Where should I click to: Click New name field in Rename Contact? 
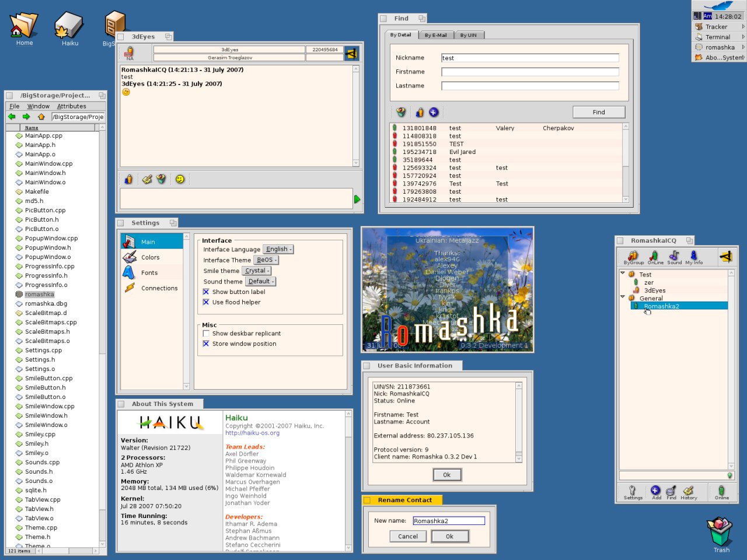449,521
